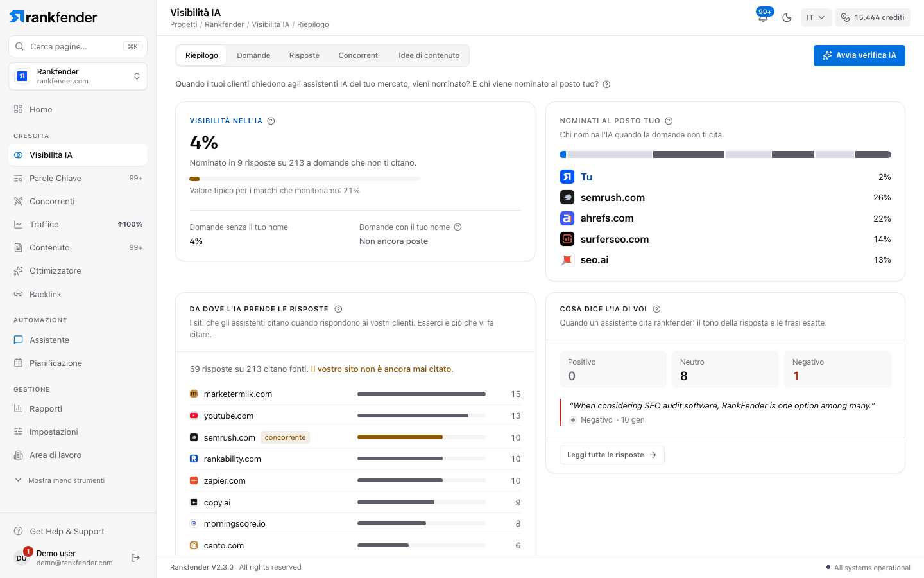Click the share-of-voice segmented bar

[x=725, y=154]
